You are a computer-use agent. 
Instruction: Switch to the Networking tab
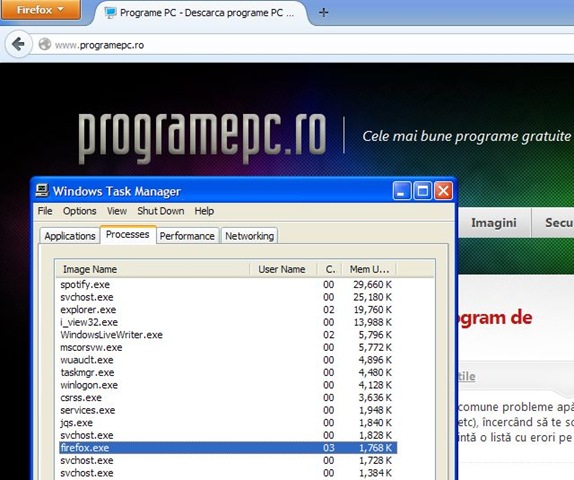[x=249, y=236]
